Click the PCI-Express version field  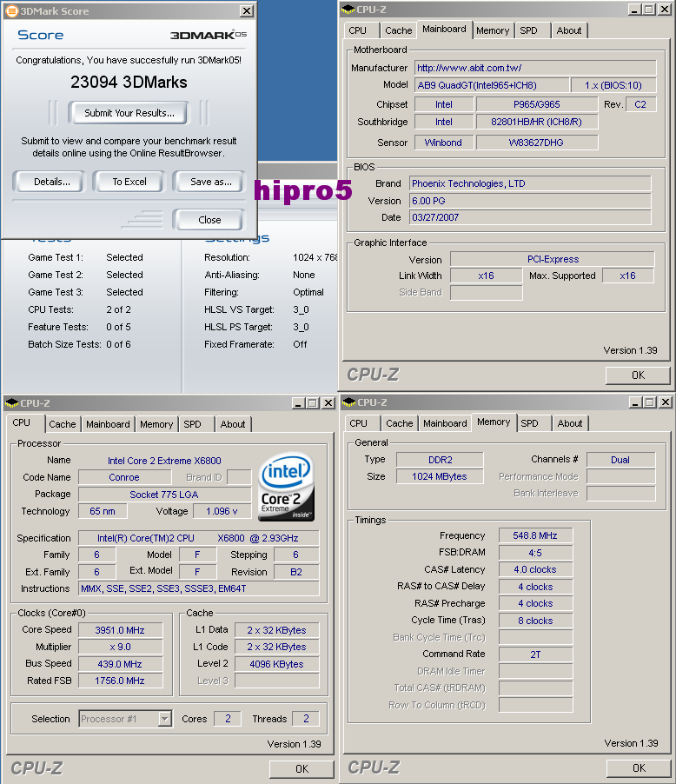click(553, 259)
